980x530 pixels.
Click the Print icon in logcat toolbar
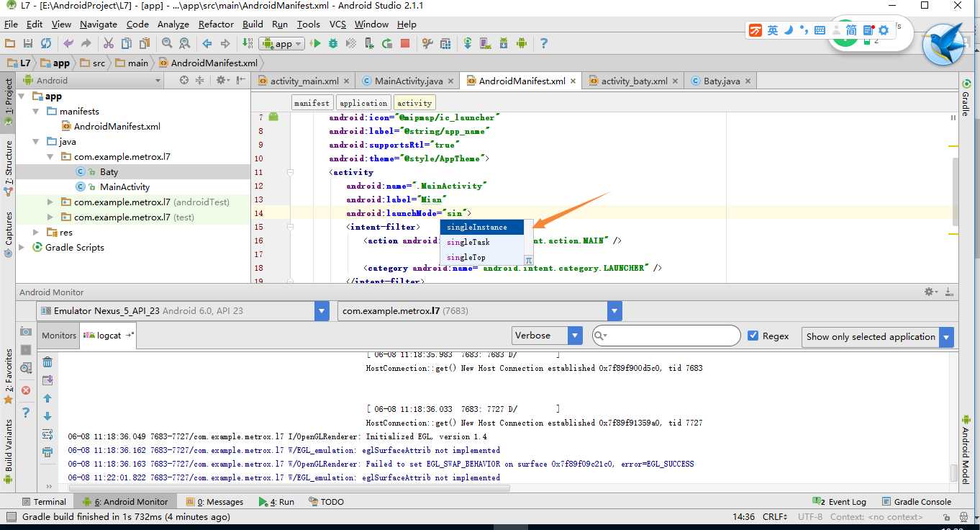click(x=47, y=452)
